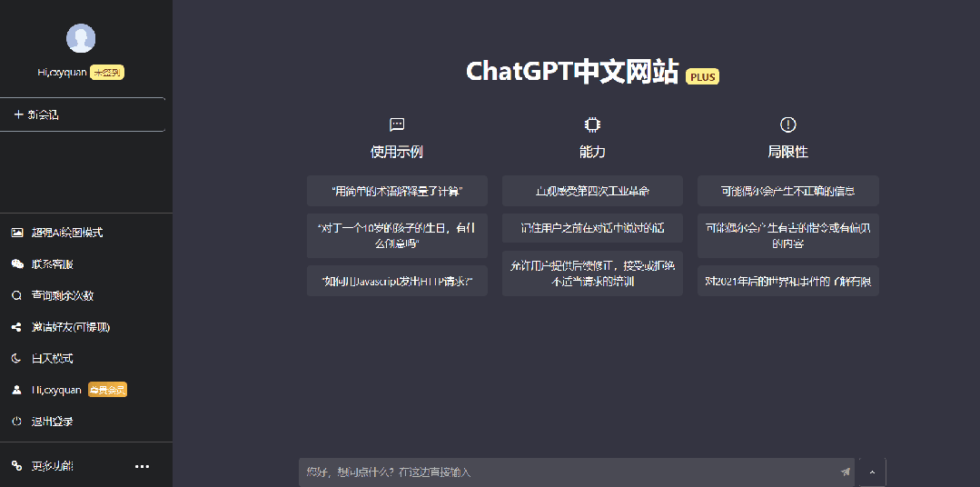Expand the three-dots more menu
Image resolution: width=980 pixels, height=487 pixels.
click(x=143, y=466)
